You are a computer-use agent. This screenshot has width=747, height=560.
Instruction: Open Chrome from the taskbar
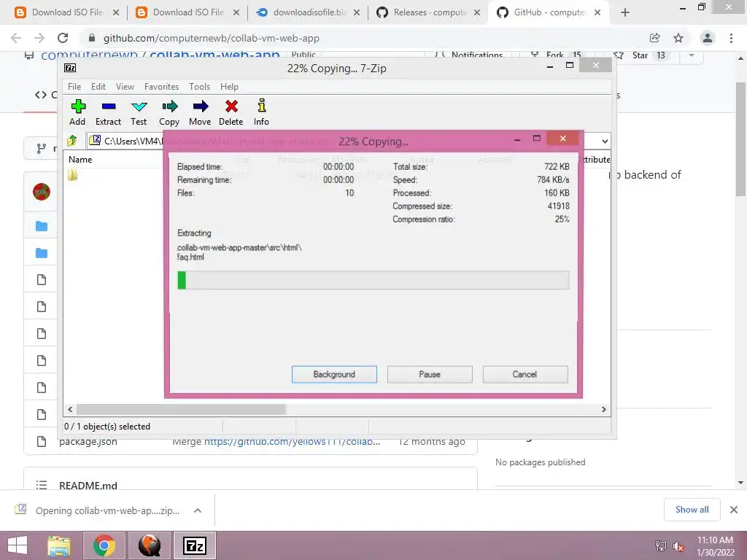click(x=104, y=545)
